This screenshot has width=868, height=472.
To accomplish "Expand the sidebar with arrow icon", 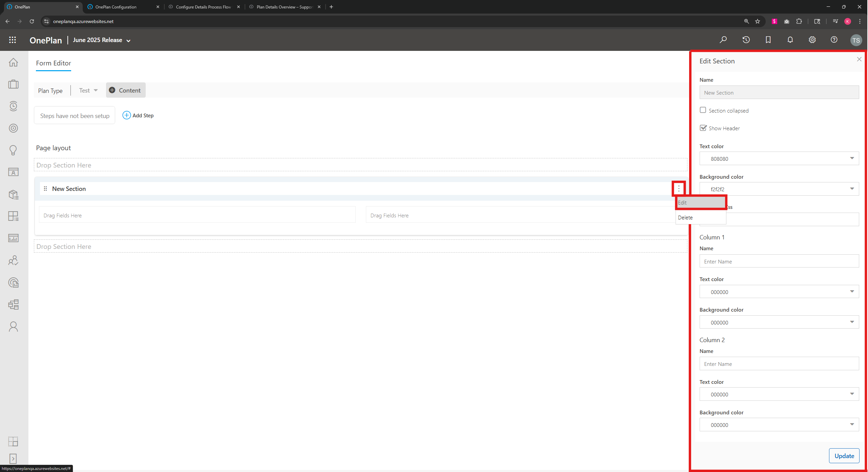I will [13, 459].
